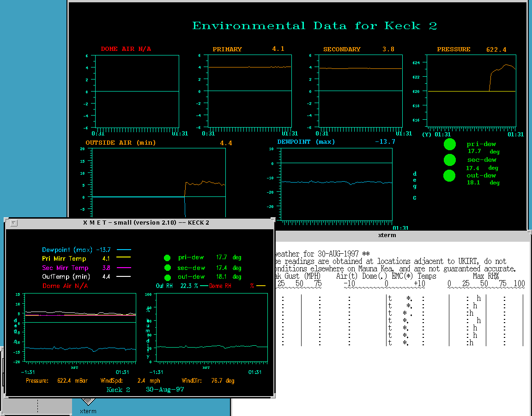Click the 'Environmental Data for Keck 2' heading
This screenshot has width=532, height=416.
coord(314,26)
